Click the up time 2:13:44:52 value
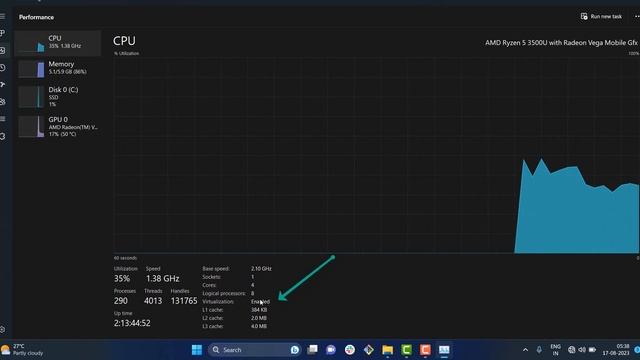640x360 pixels. pyautogui.click(x=132, y=323)
